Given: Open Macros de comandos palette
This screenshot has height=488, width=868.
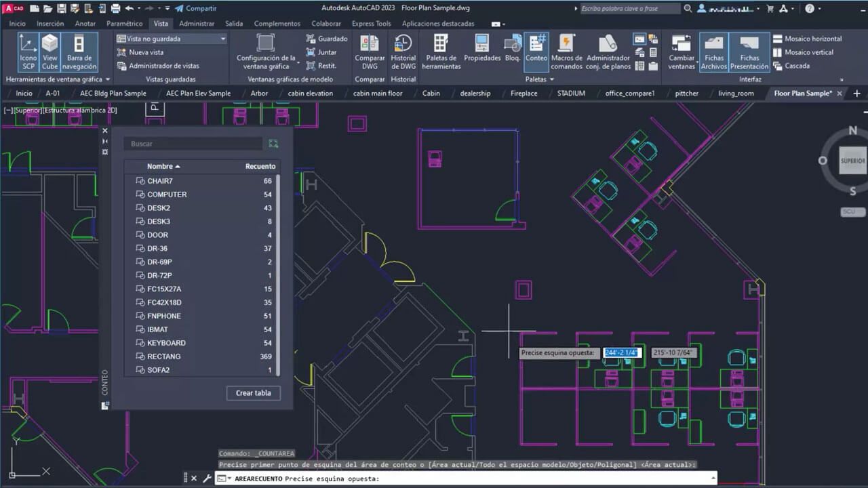Looking at the screenshot, I should pyautogui.click(x=566, y=52).
